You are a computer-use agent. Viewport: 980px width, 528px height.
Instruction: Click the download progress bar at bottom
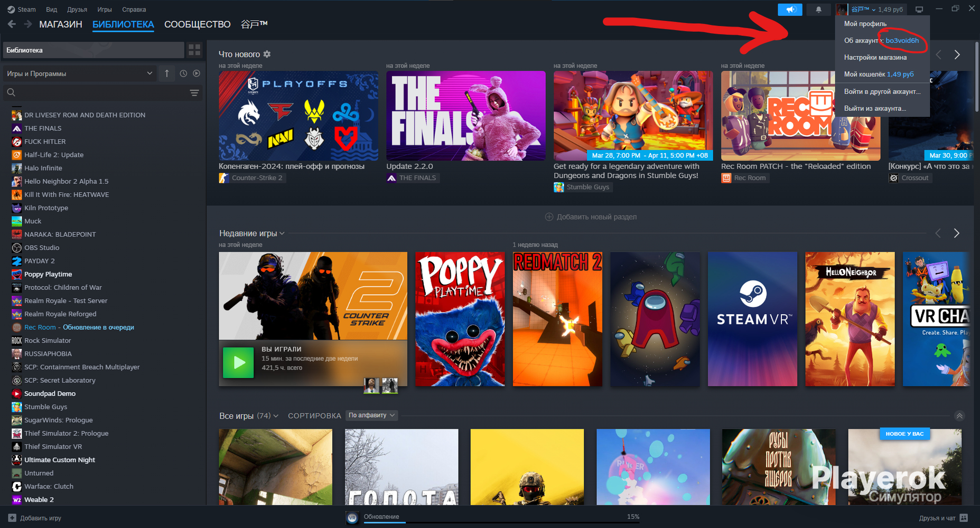point(501,523)
